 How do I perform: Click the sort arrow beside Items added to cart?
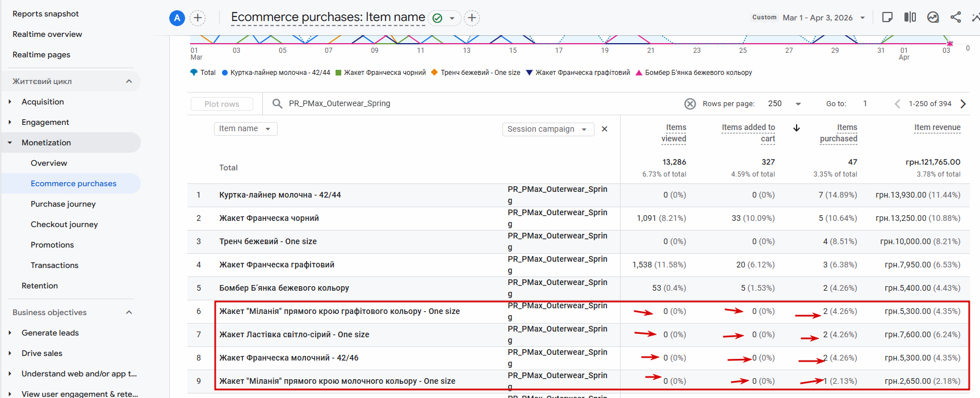click(x=797, y=128)
